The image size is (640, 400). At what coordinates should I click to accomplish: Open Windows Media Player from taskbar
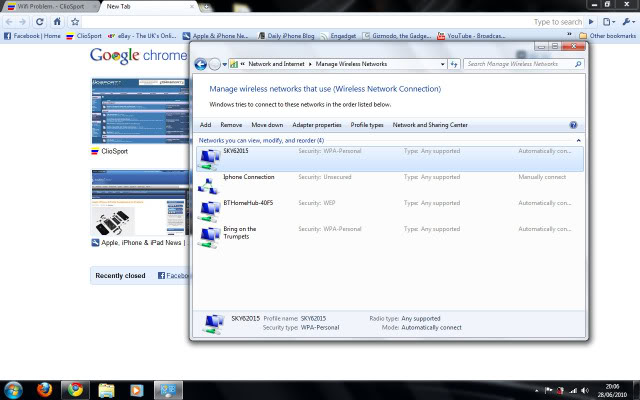(x=137, y=390)
